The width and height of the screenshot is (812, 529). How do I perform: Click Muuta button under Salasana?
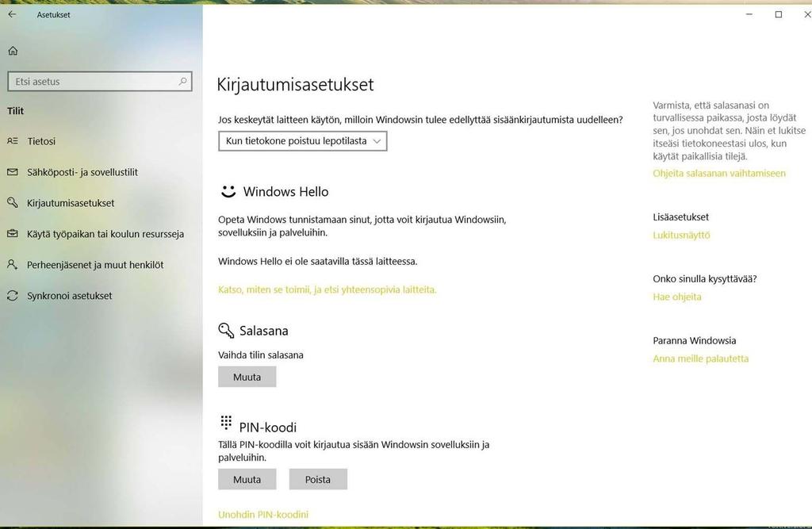click(x=247, y=377)
